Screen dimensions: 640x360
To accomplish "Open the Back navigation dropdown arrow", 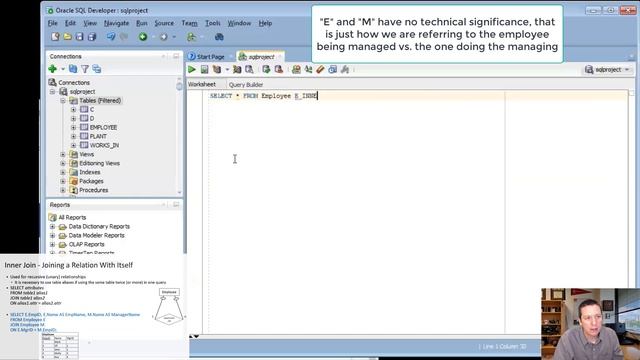I will coord(153,37).
